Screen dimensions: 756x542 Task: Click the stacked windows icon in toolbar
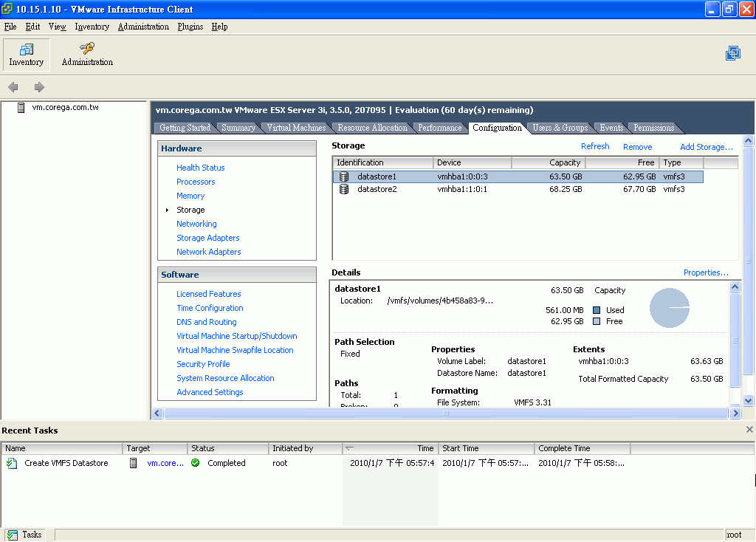[733, 53]
